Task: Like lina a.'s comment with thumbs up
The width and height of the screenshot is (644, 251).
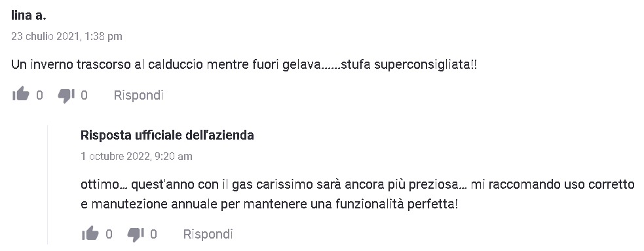Action: 20,95
